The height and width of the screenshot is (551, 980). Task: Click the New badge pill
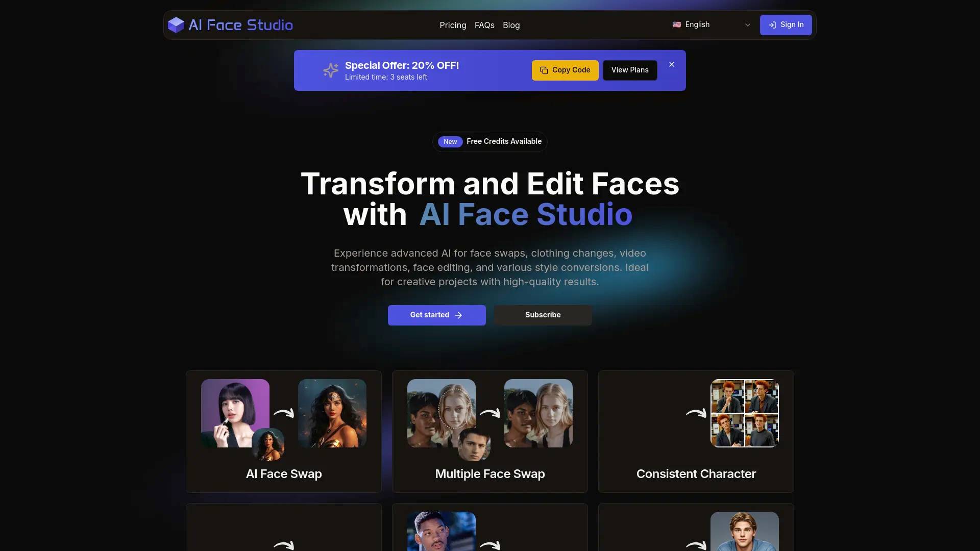coord(450,142)
